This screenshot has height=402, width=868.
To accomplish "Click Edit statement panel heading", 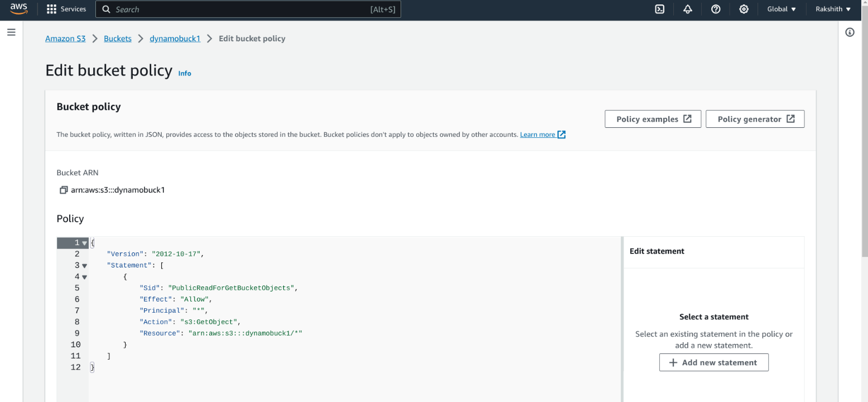I will click(657, 251).
